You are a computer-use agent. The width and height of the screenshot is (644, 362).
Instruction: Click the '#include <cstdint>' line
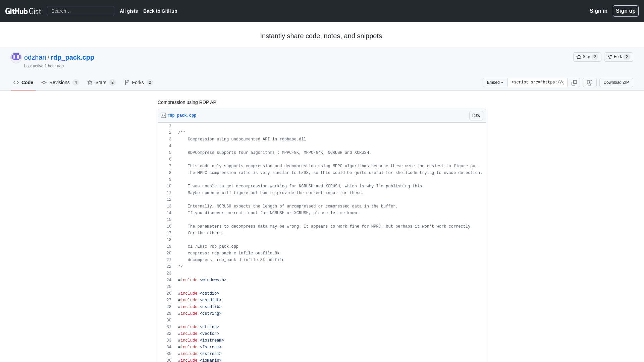point(200,300)
